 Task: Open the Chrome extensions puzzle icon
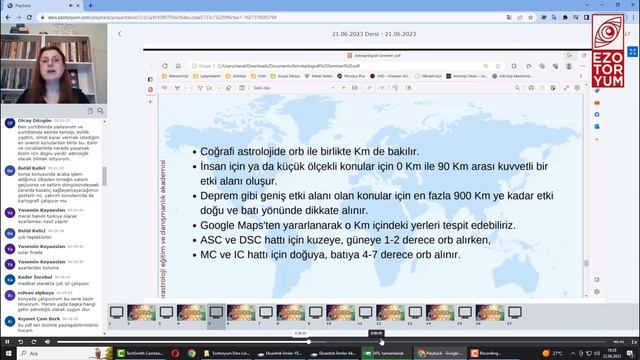point(565,18)
